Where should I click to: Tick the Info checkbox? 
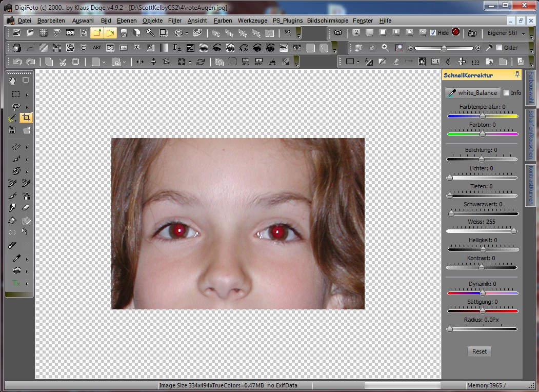[507, 93]
